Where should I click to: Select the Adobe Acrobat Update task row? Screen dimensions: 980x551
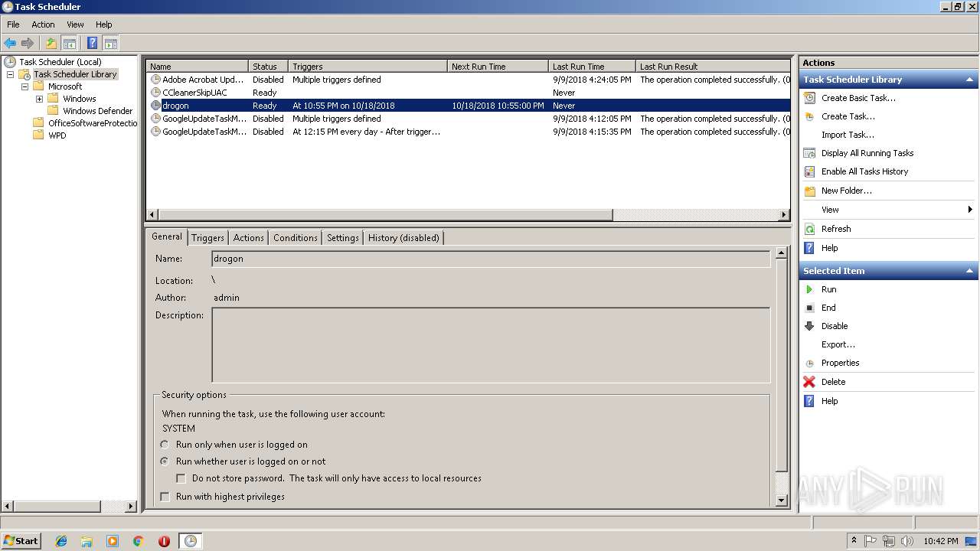pyautogui.click(x=468, y=80)
